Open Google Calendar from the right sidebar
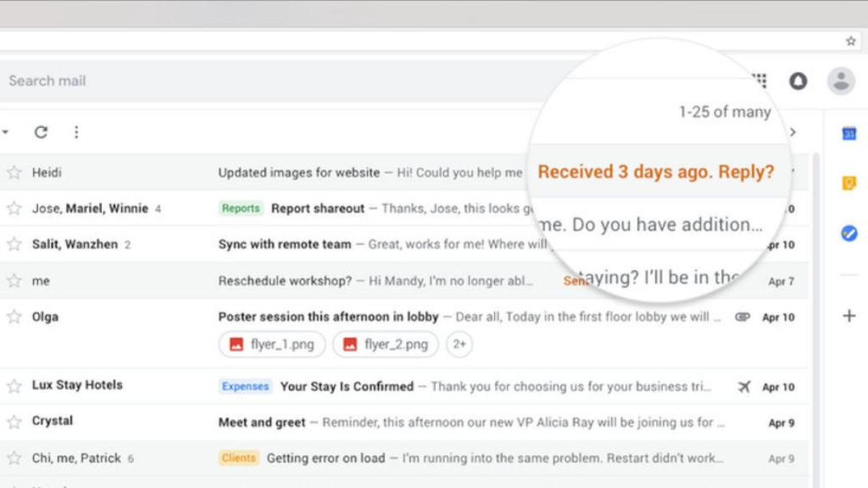This screenshot has width=868, height=488. coord(849,135)
